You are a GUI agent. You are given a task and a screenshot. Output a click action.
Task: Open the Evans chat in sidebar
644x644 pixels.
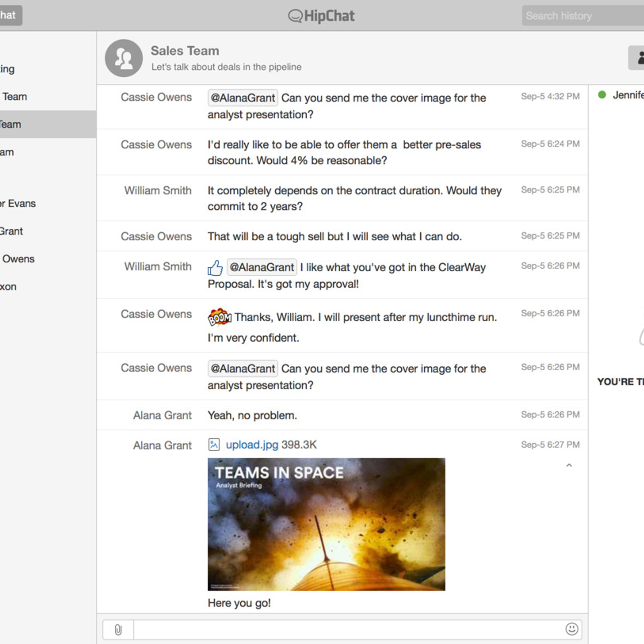20,203
